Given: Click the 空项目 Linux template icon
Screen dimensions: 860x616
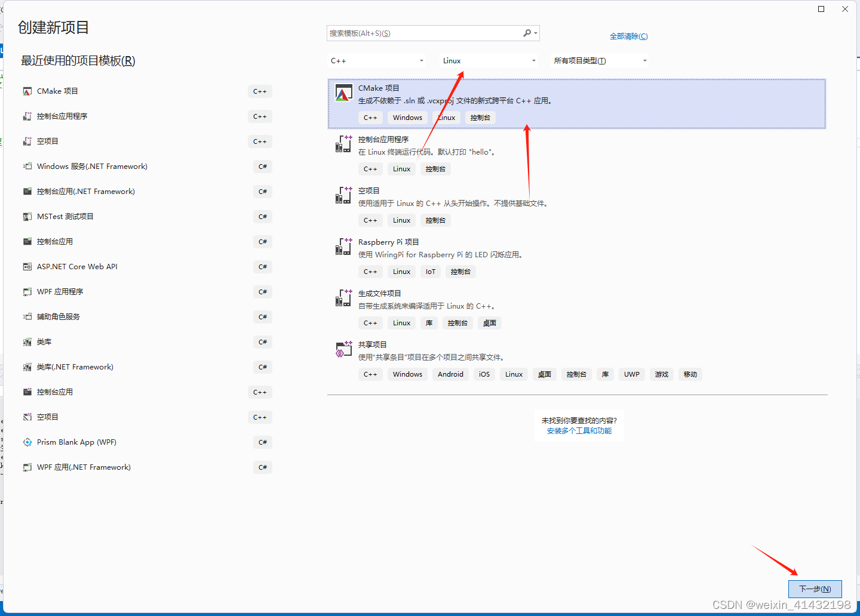Looking at the screenshot, I should 343,195.
